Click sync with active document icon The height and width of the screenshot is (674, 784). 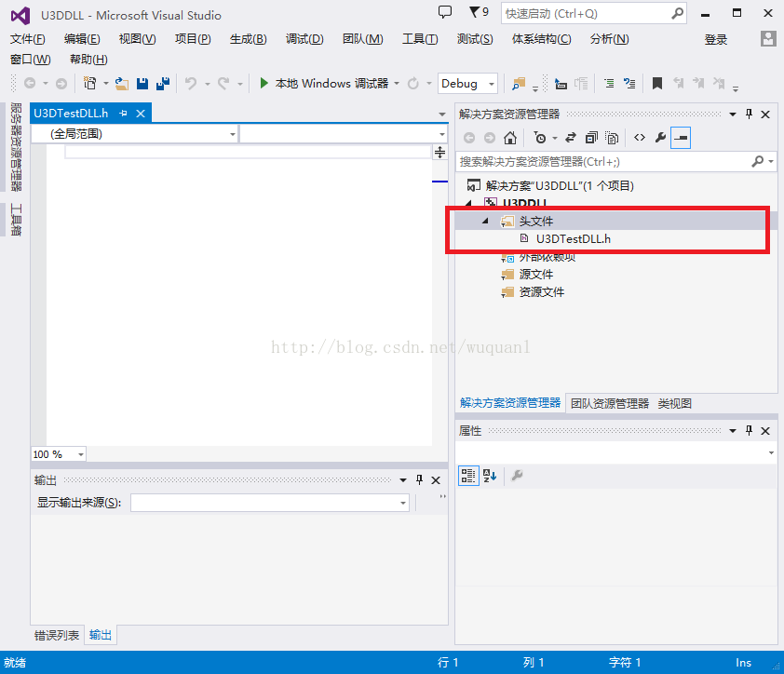[571, 138]
